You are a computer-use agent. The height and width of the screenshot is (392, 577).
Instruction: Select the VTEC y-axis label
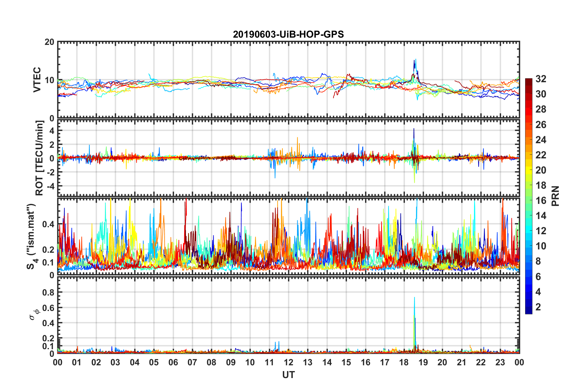[37, 79]
